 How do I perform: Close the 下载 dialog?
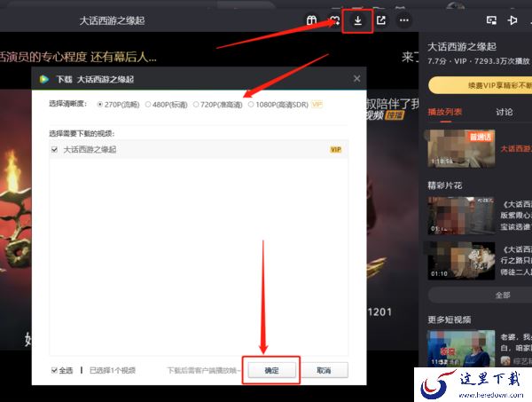coord(357,79)
